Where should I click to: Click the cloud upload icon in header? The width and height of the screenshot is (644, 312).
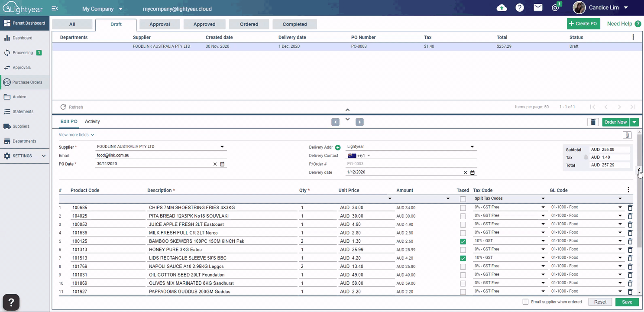coord(502,8)
